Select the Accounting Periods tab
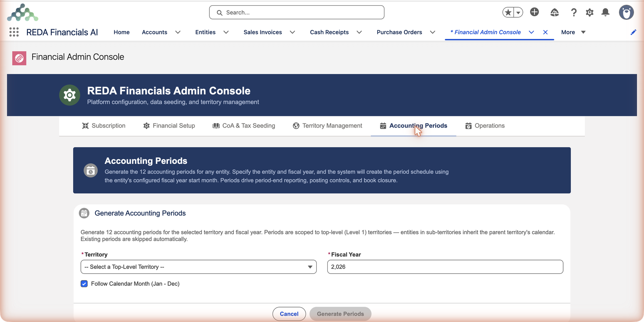The image size is (644, 322). click(413, 126)
